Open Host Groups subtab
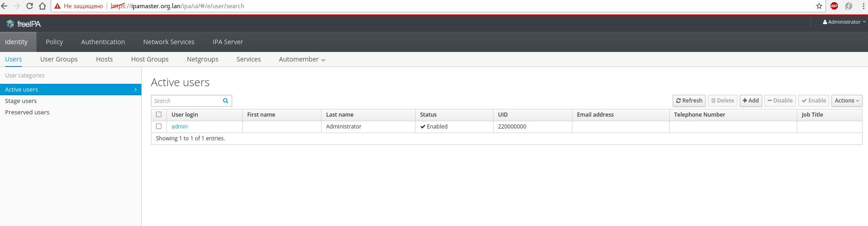The image size is (868, 226). coord(150,59)
